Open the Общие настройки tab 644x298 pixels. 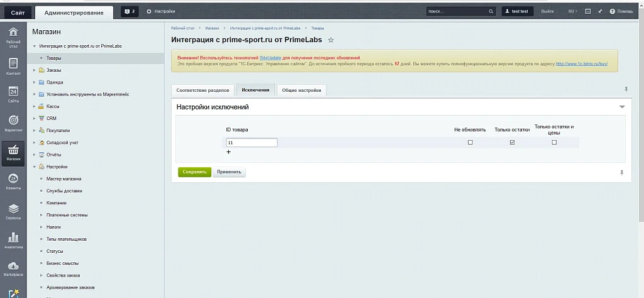point(301,91)
